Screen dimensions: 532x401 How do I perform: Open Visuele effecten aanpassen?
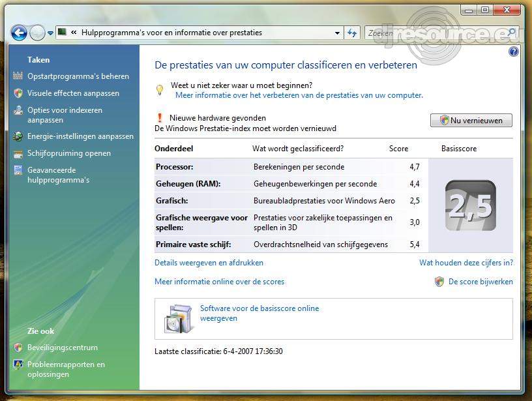click(73, 93)
